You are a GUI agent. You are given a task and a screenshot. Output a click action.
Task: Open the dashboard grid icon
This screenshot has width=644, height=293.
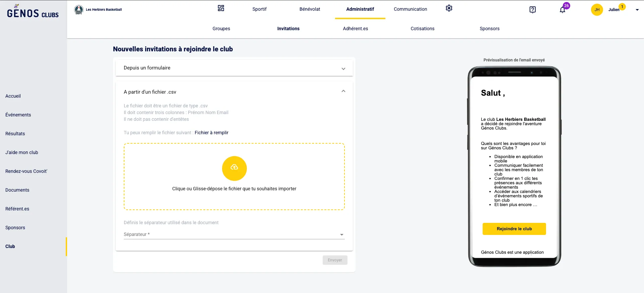pos(221,8)
